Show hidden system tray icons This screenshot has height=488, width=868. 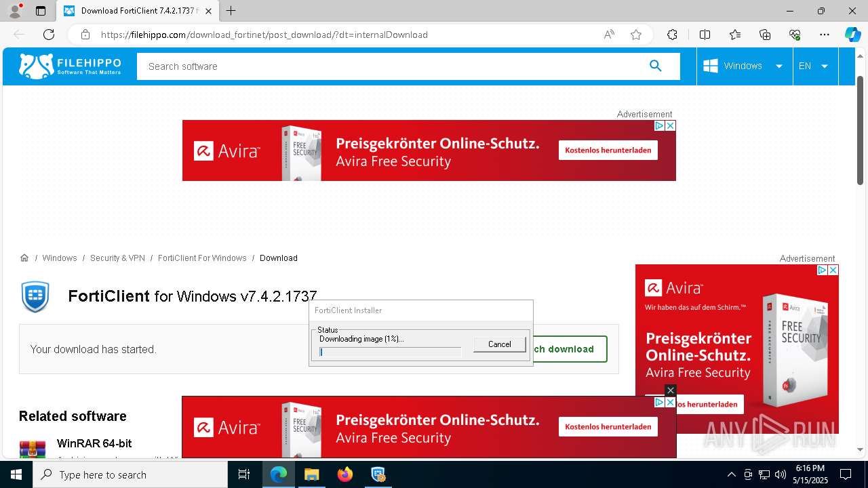click(x=731, y=474)
